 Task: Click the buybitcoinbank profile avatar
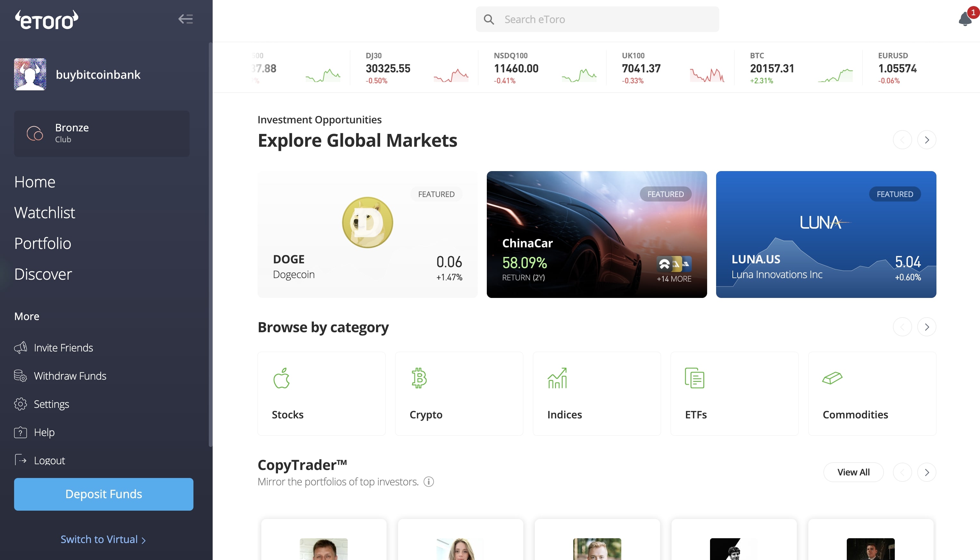point(30,74)
